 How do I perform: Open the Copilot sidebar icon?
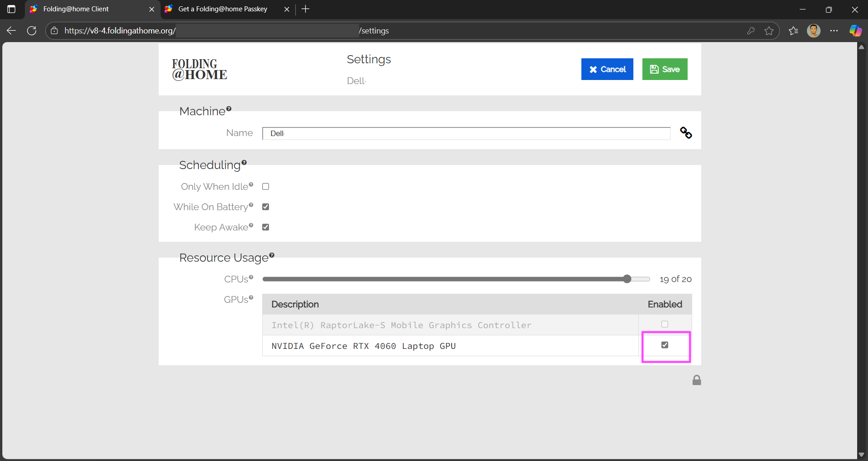coord(855,31)
